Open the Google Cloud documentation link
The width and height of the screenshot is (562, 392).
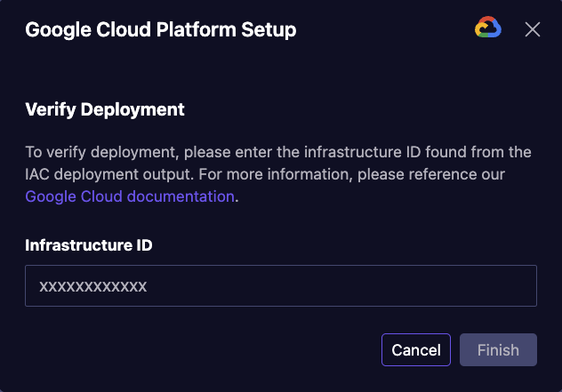[130, 196]
